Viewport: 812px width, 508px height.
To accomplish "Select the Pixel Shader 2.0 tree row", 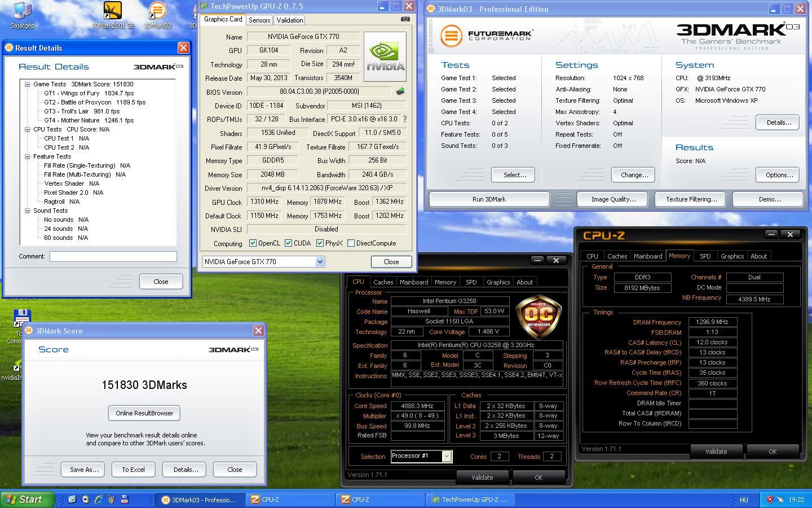I will (x=73, y=192).
